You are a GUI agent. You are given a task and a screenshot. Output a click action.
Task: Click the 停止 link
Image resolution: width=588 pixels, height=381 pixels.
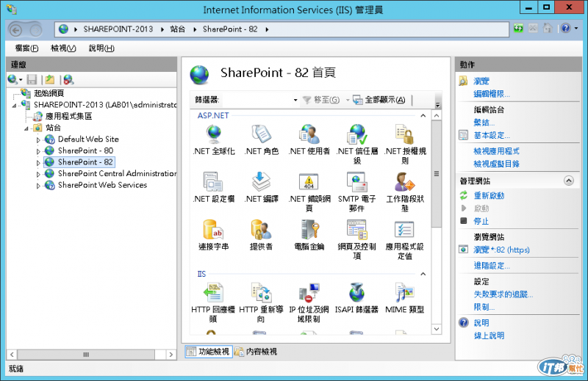pyautogui.click(x=481, y=221)
